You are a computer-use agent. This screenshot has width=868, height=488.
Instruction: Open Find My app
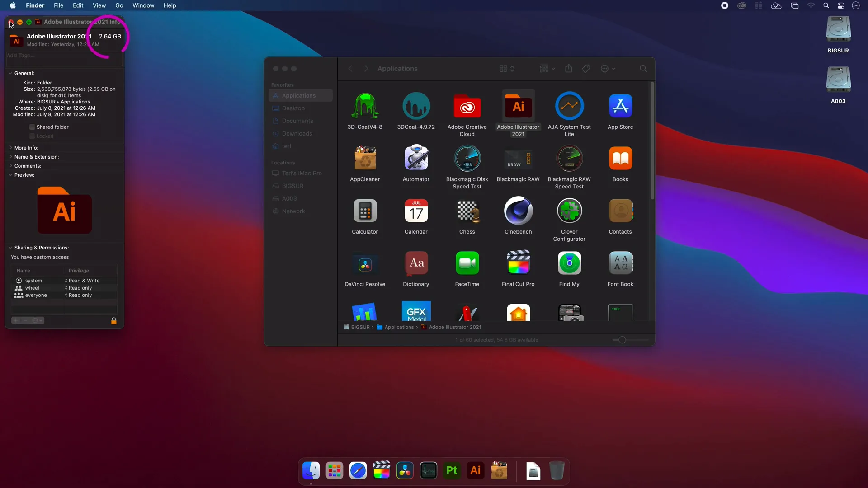[569, 263]
